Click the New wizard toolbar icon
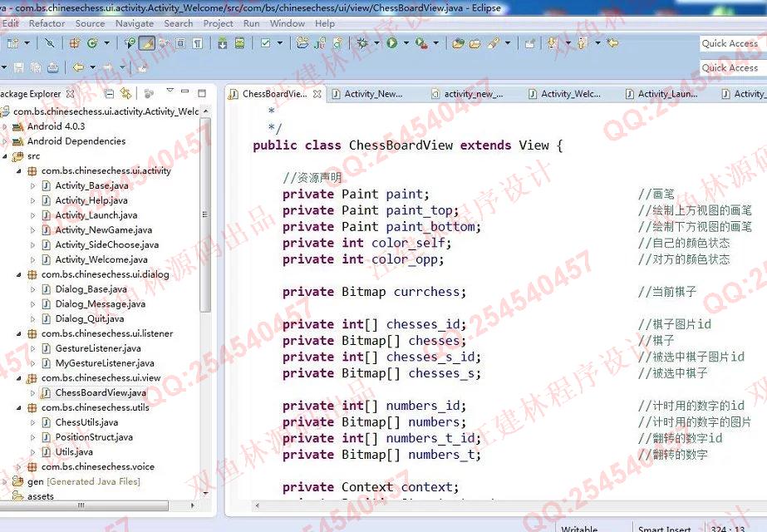The height and width of the screenshot is (532, 767). (12, 43)
